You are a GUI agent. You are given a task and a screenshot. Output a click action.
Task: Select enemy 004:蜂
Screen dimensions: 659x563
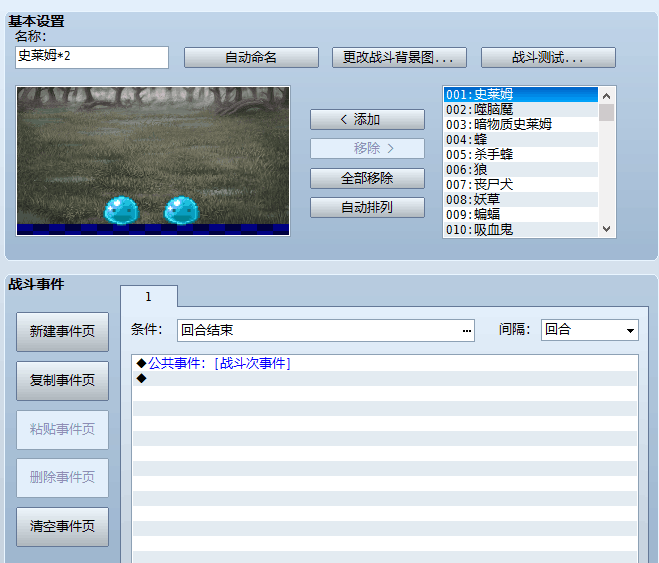521,139
